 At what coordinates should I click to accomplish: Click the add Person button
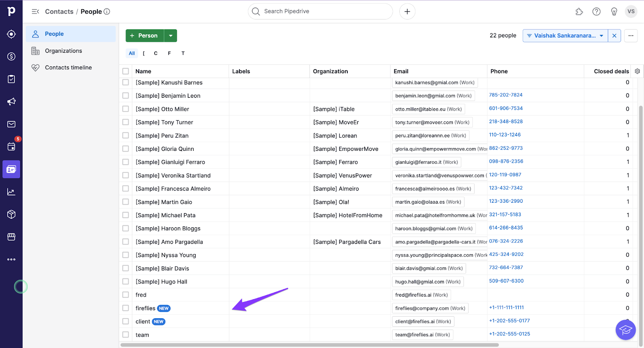[x=144, y=35]
